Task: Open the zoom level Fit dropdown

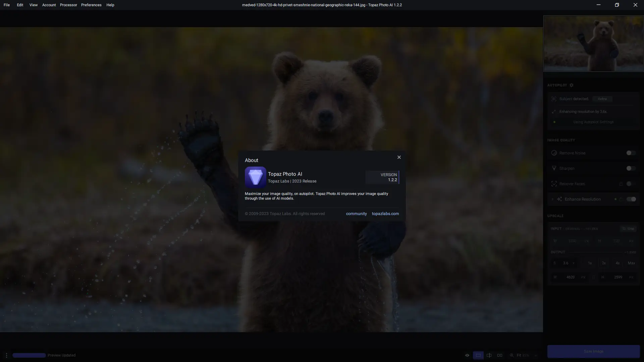Action: point(523,355)
